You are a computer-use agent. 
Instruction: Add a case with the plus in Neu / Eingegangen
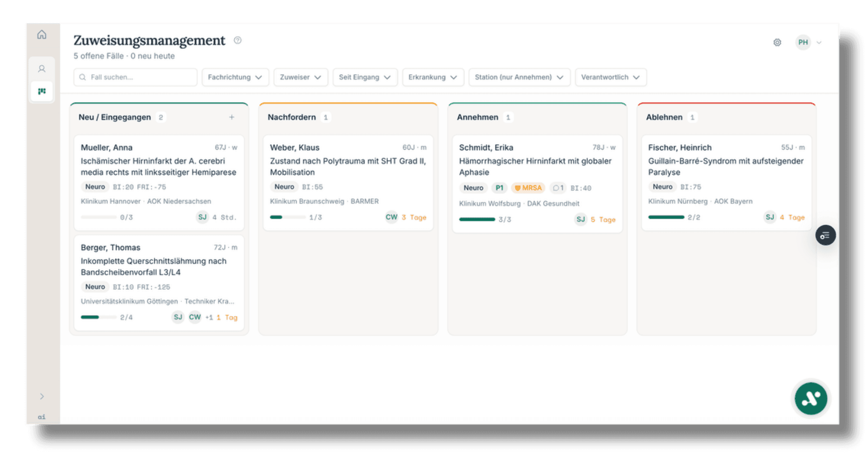point(232,117)
